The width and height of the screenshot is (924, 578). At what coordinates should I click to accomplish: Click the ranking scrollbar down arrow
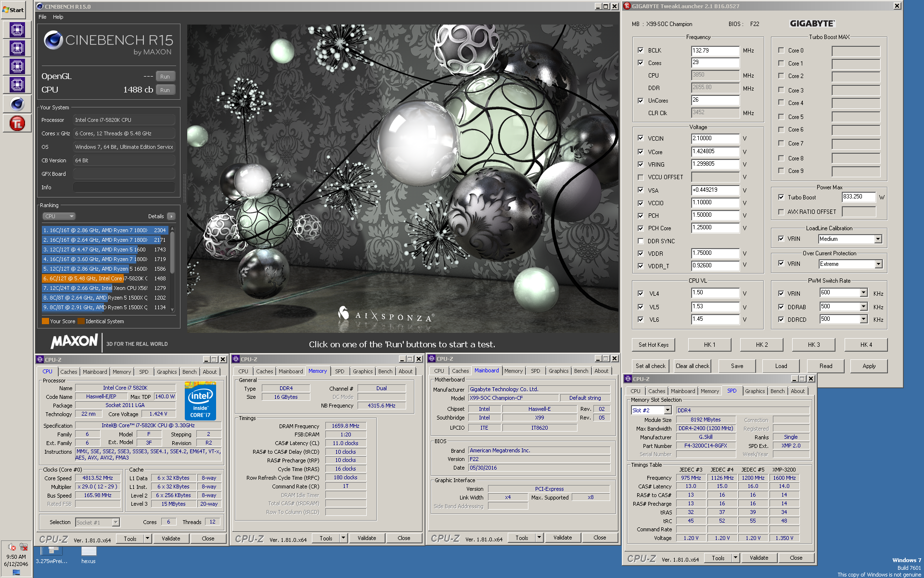point(172,310)
